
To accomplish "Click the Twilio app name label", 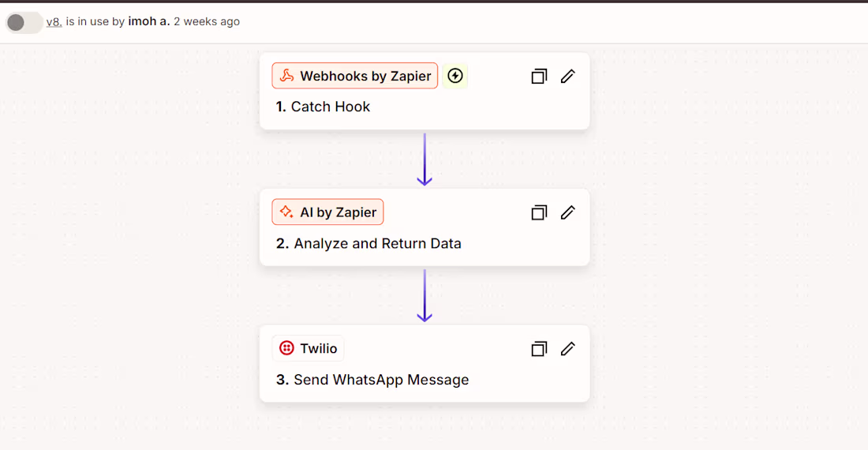I will point(318,348).
